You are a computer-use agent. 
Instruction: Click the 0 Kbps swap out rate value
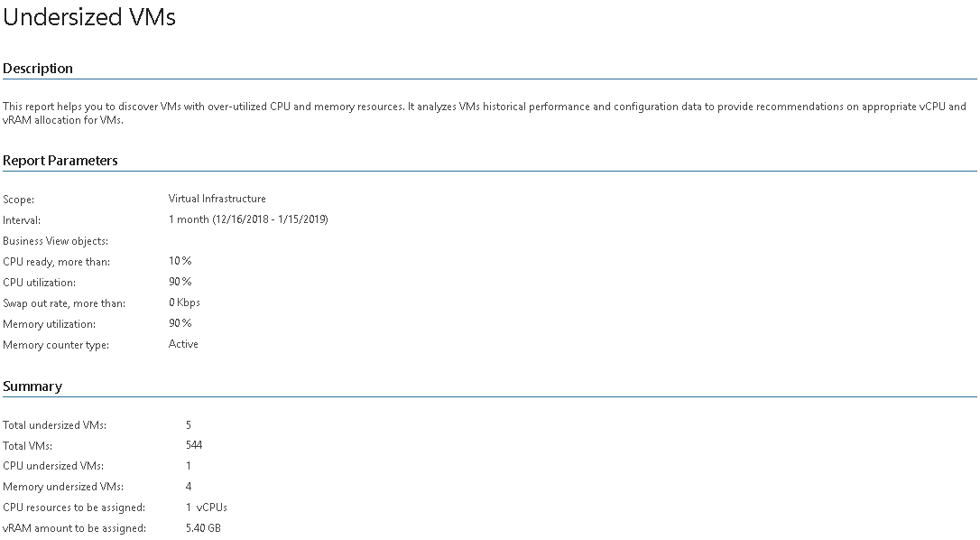(184, 303)
